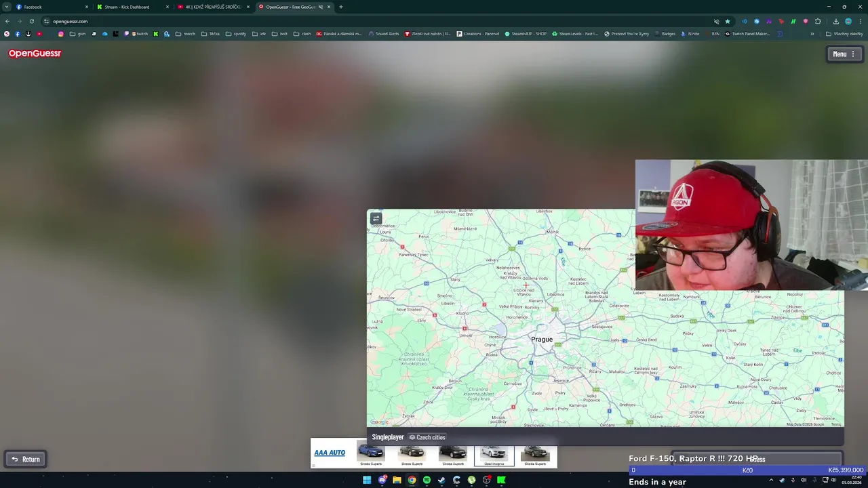Bookmark this page with the star icon
Image resolution: width=868 pixels, height=488 pixels.
[728, 21]
